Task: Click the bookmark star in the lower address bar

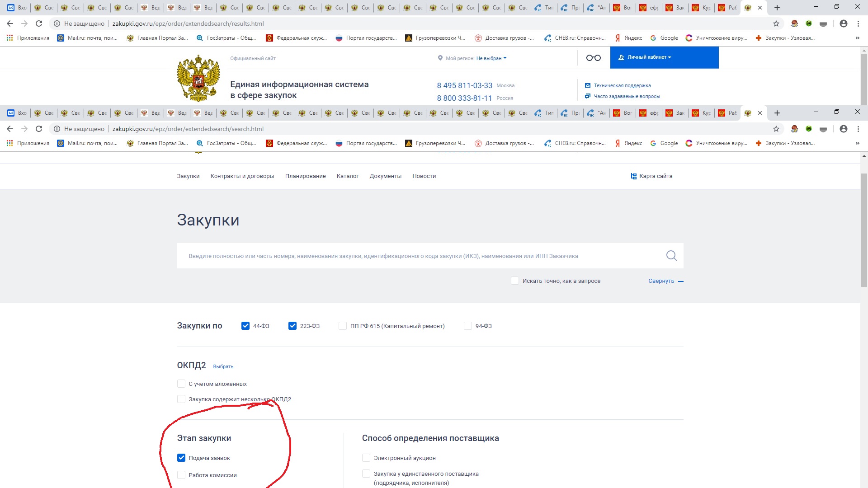Action: [x=776, y=129]
